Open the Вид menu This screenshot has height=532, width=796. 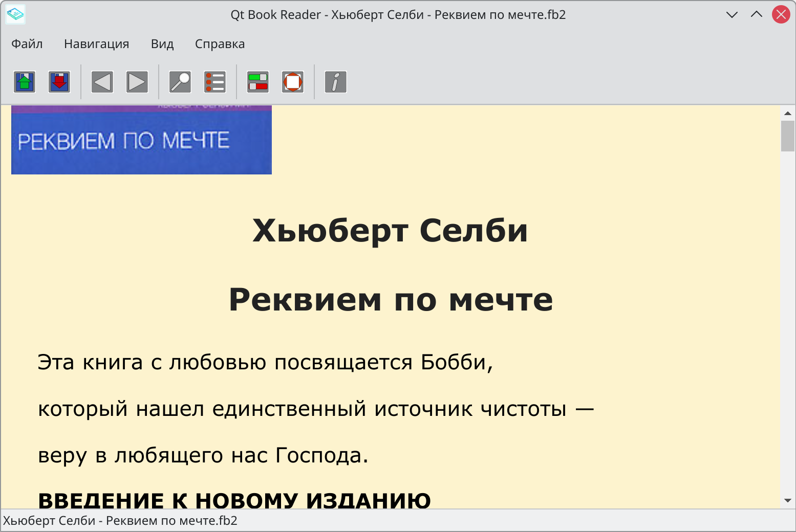click(162, 44)
